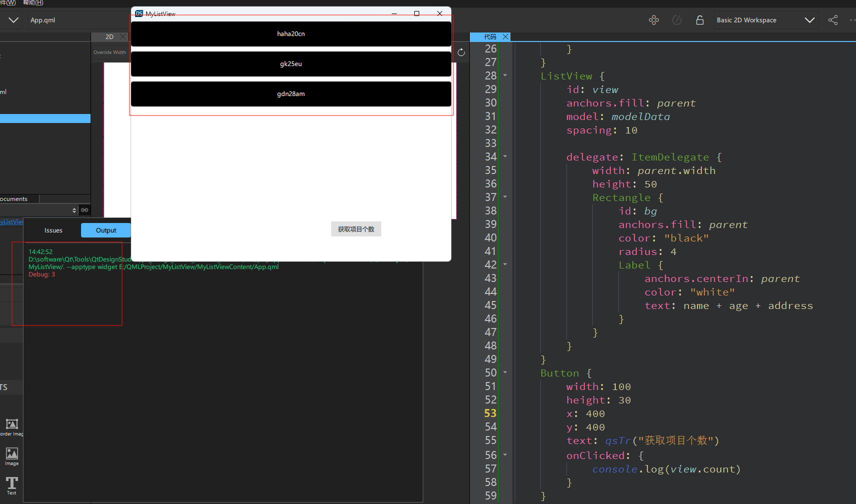Click the gdn28am list item

click(291, 94)
